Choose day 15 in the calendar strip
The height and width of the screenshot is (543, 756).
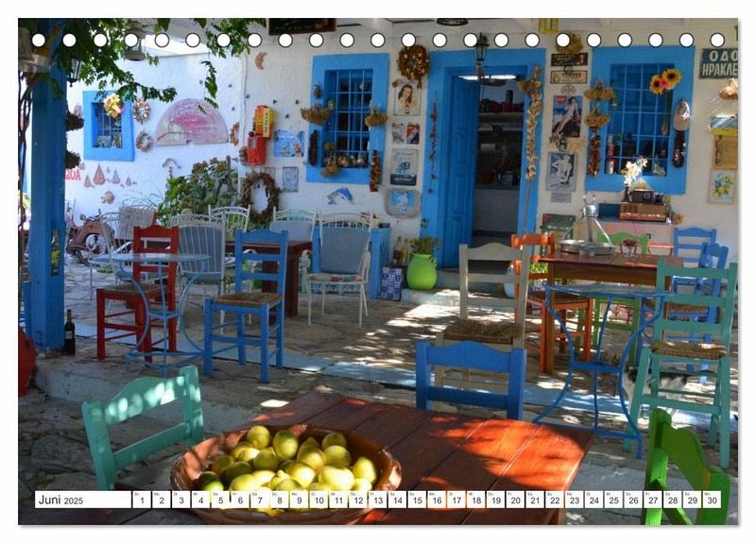pos(417,500)
